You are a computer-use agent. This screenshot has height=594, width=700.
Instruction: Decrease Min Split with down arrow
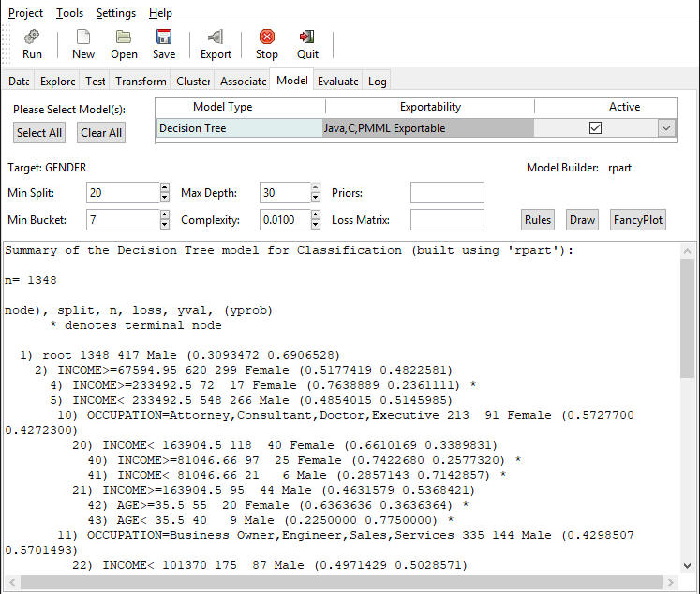165,198
